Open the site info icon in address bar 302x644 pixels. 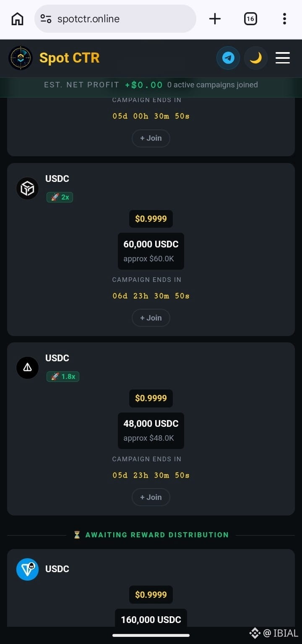click(46, 19)
